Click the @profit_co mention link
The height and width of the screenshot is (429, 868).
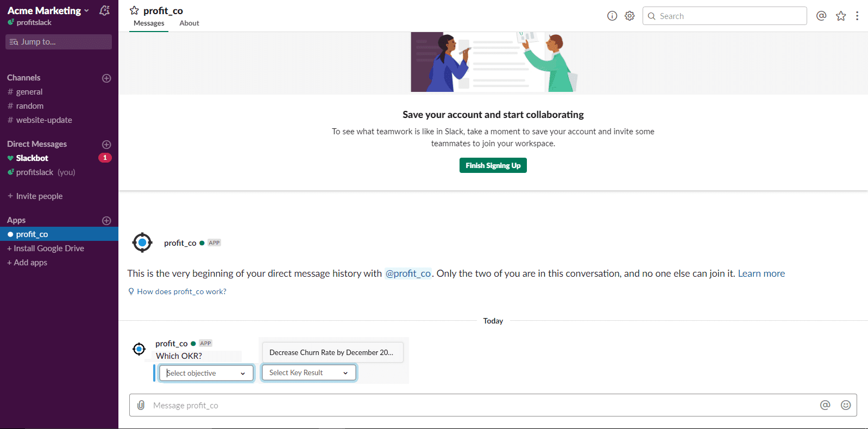408,273
